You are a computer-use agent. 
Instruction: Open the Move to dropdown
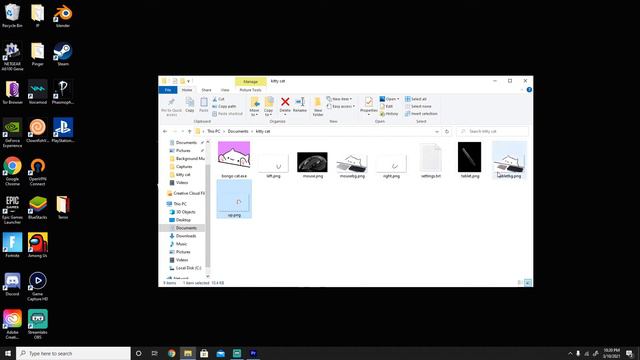[254, 107]
